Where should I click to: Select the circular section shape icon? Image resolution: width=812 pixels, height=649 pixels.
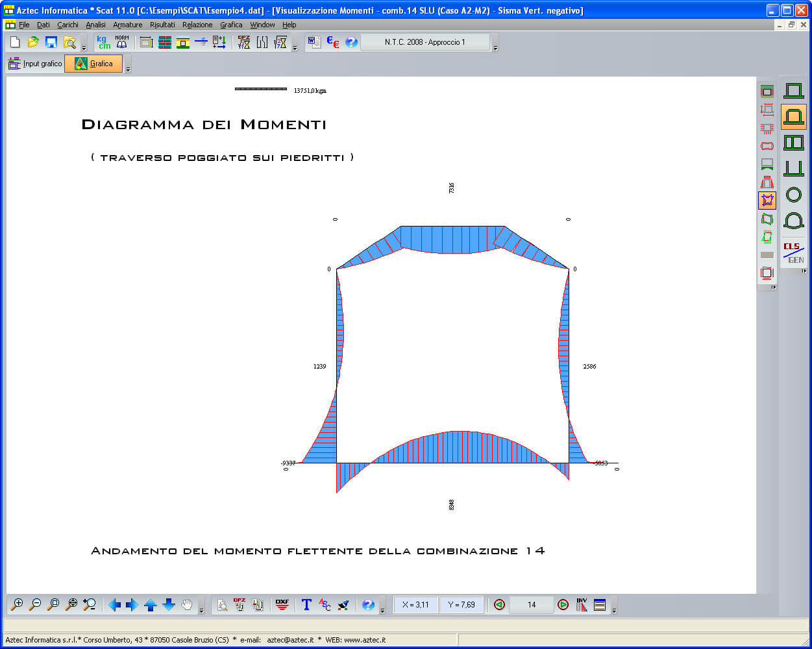click(793, 194)
